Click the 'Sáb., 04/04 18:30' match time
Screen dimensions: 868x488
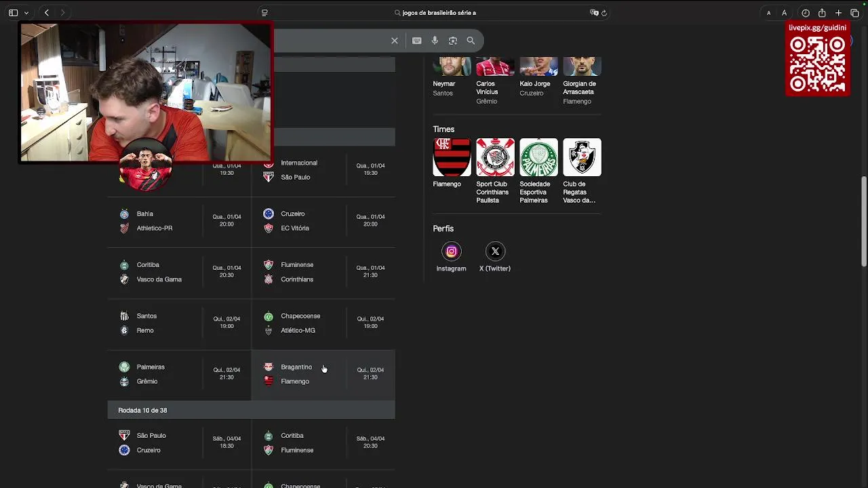[226, 442]
